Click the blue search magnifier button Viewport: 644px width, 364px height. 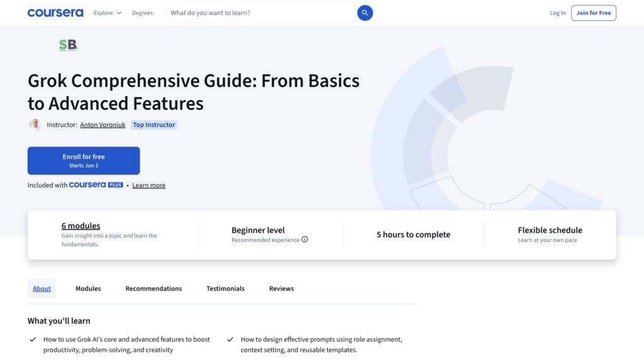pyautogui.click(x=365, y=13)
